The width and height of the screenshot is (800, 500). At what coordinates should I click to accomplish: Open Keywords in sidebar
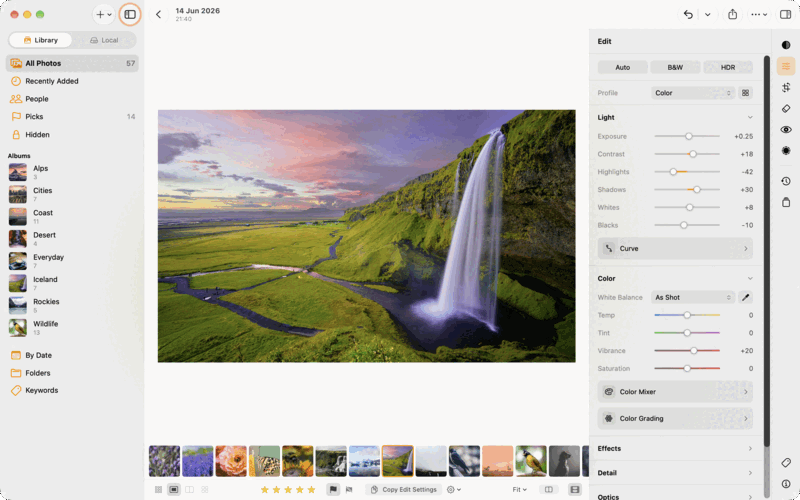(72, 390)
